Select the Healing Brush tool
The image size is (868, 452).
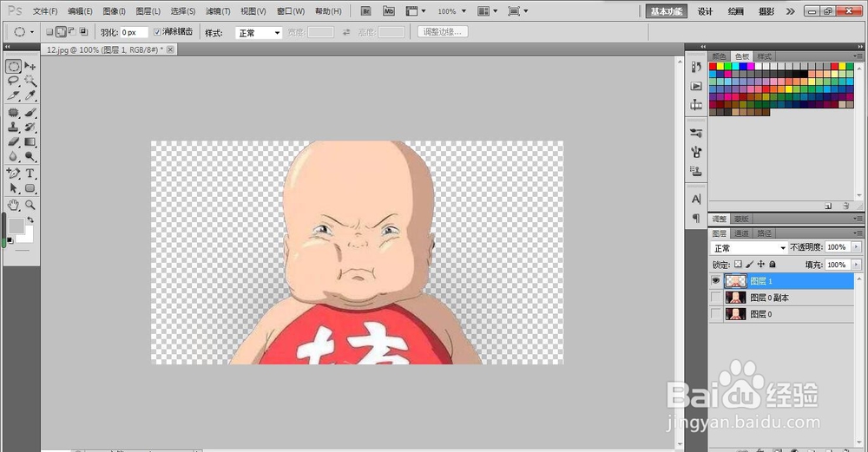(13, 112)
